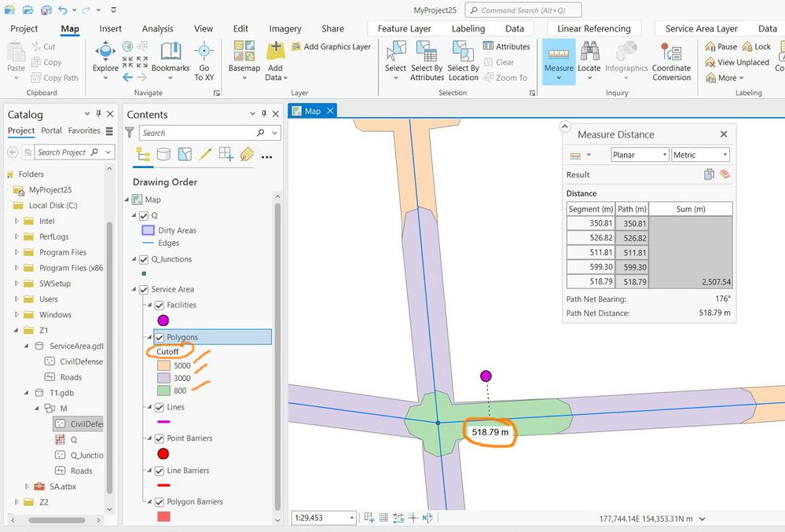This screenshot has height=532, width=785.
Task: Toggle the Point Barriers layer visibility
Action: point(160,438)
